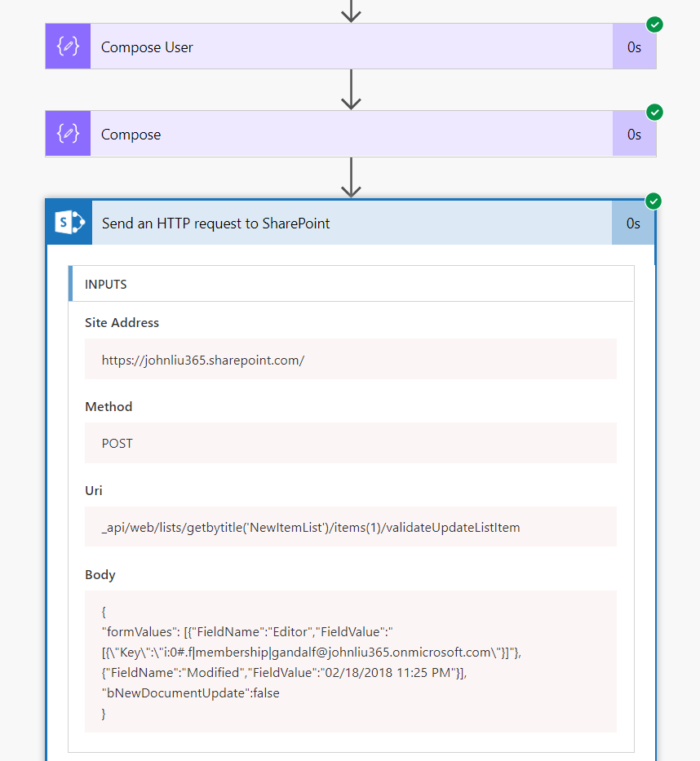Click the green success checkmark on Compose User
This screenshot has width=700, height=761.
(654, 24)
